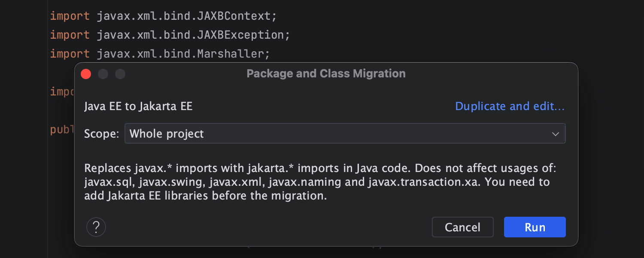Click the partially hidden public keyword
The image size is (644, 258).
62,129
